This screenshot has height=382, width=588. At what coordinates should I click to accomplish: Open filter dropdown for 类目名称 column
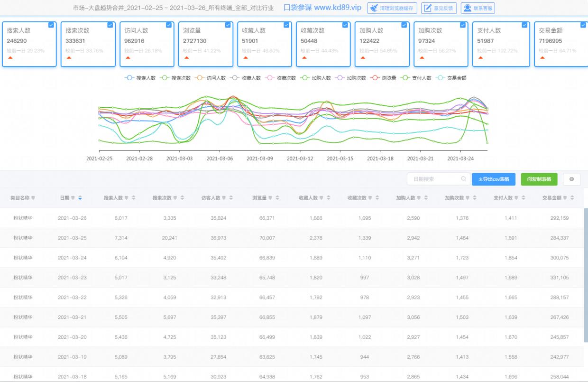[33, 198]
